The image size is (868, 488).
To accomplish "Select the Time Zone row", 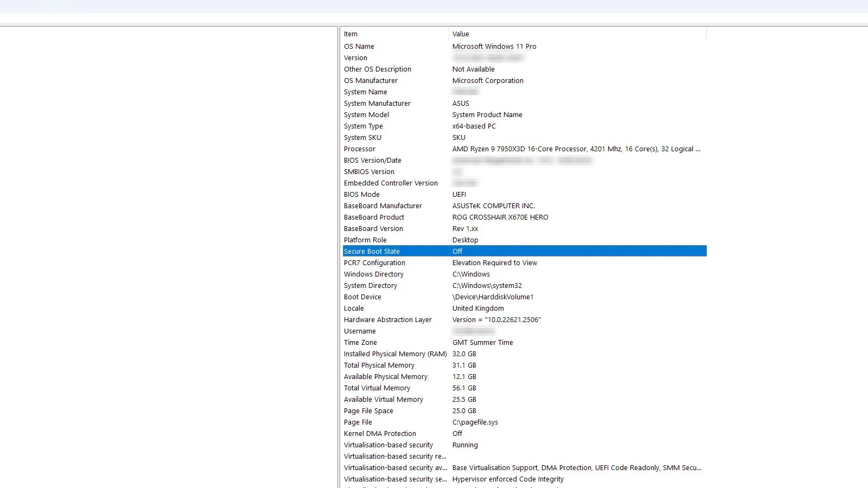I will (x=525, y=342).
